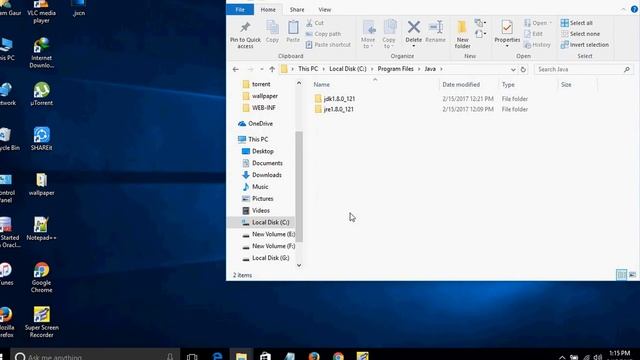Collapse the ribbon with chevron
The height and width of the screenshot is (360, 640).
(x=623, y=9)
